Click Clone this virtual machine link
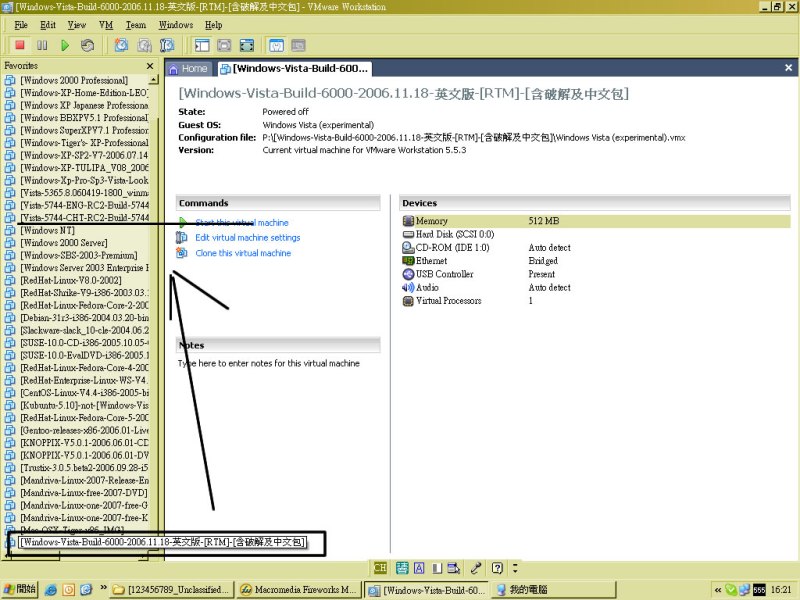The height and width of the screenshot is (600, 800). click(x=243, y=253)
